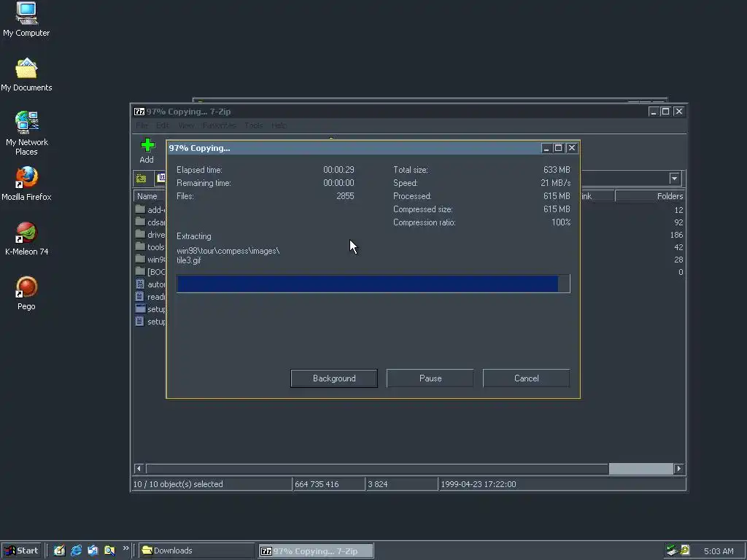Click the 7z icon in main window title bar

tap(139, 112)
